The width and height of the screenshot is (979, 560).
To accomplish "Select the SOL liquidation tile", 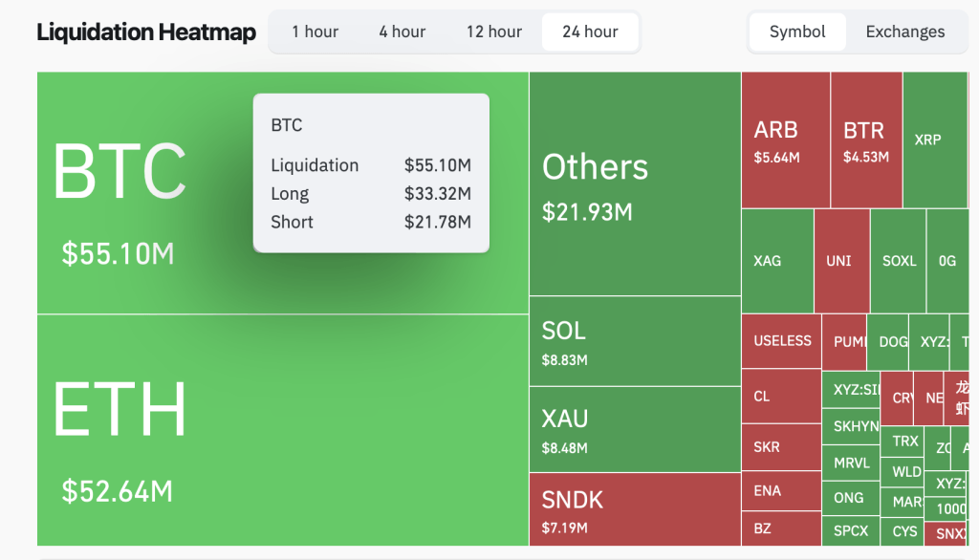I will click(635, 341).
